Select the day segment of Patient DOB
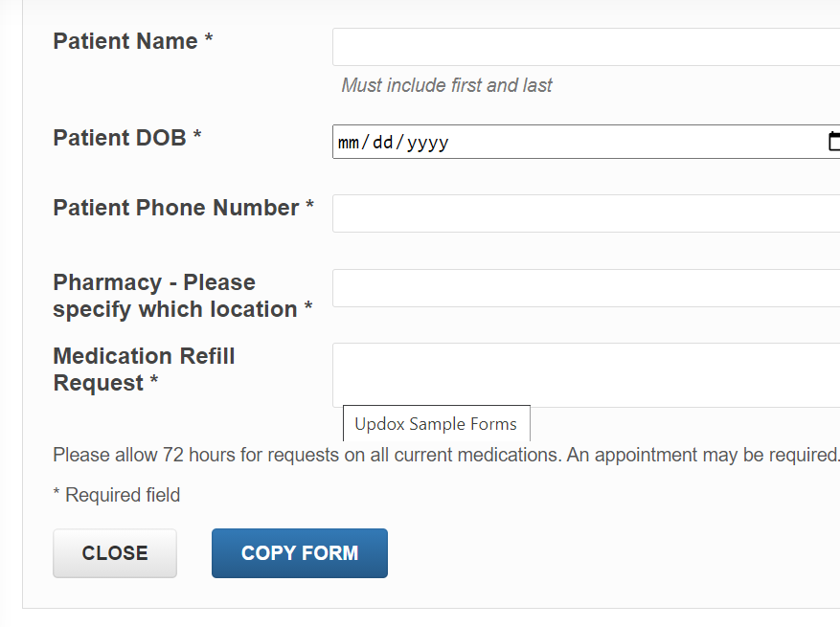The image size is (840, 627). [382, 143]
